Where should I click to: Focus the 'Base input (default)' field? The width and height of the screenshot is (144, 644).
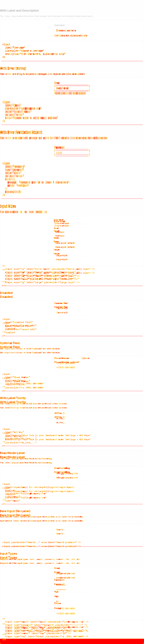(x=72, y=247)
